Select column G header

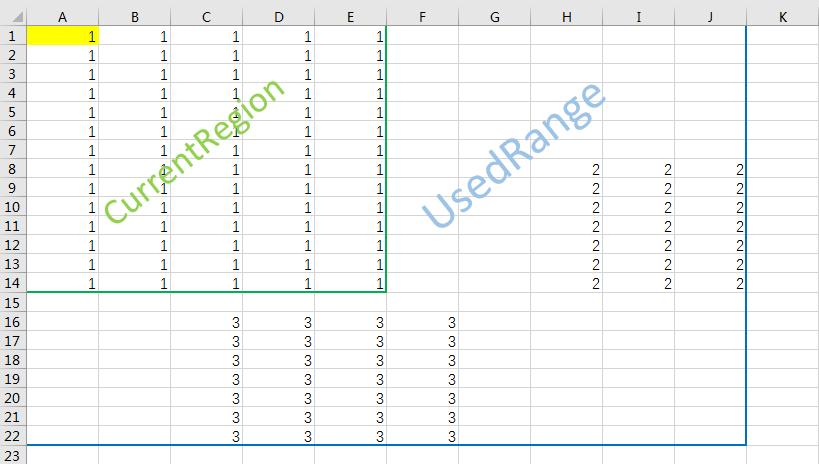495,17
